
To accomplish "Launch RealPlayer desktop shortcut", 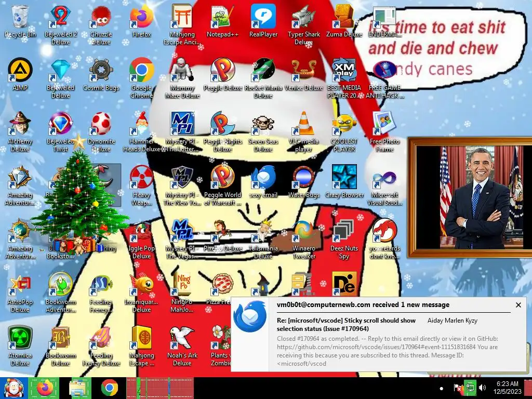I will tap(263, 21).
